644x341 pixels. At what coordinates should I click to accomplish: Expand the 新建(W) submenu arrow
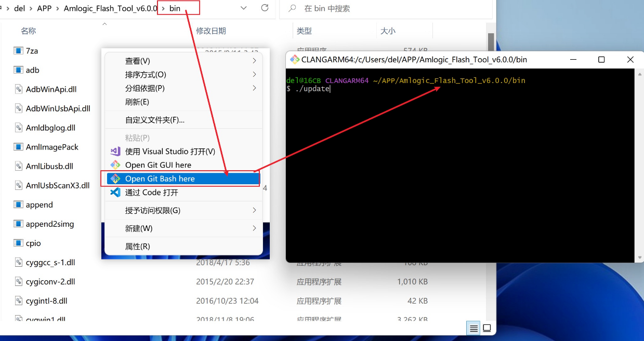tap(254, 228)
